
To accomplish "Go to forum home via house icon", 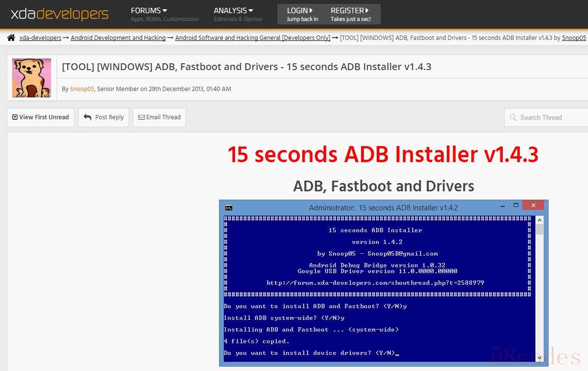I will (x=11, y=37).
